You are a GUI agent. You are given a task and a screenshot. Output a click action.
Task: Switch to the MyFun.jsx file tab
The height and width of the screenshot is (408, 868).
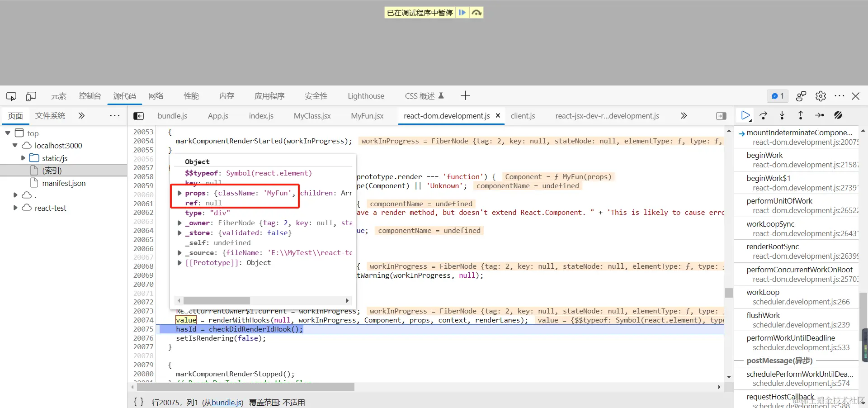pos(367,116)
